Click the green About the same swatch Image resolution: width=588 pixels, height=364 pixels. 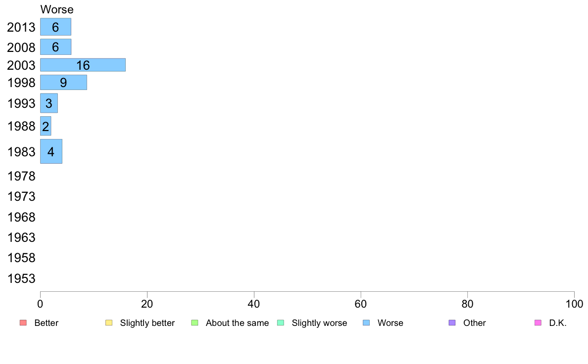(x=195, y=323)
